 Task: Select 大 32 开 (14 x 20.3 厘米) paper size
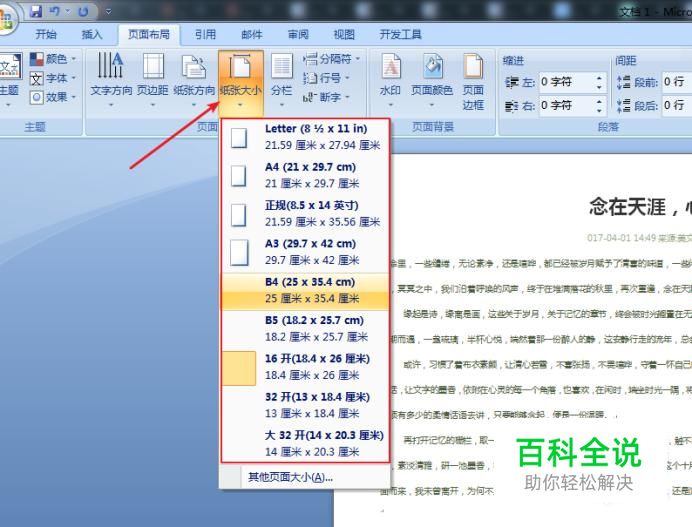305,444
